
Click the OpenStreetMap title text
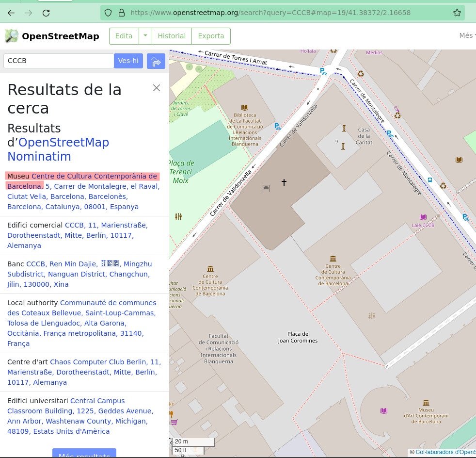(x=61, y=36)
